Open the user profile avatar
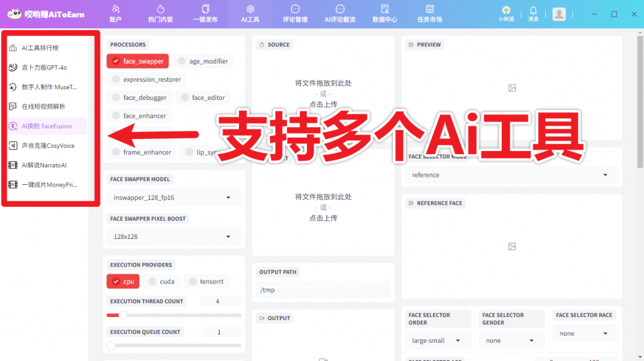The width and height of the screenshot is (644, 361). click(558, 14)
